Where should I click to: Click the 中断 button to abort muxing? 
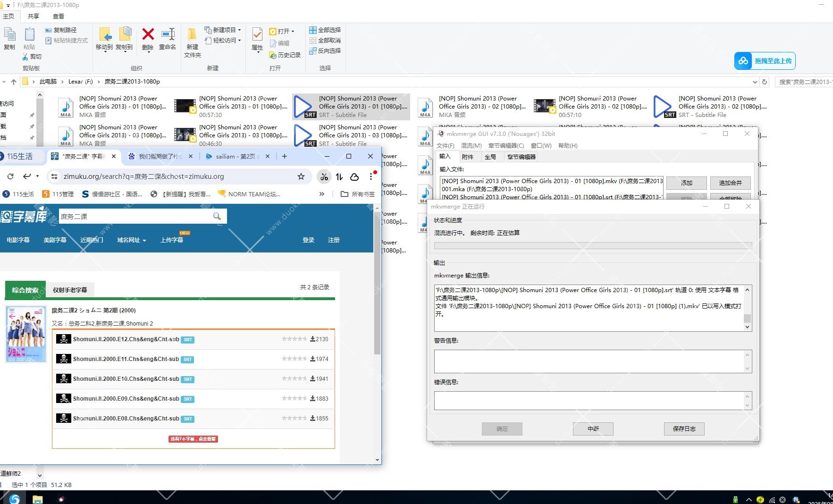(x=593, y=428)
